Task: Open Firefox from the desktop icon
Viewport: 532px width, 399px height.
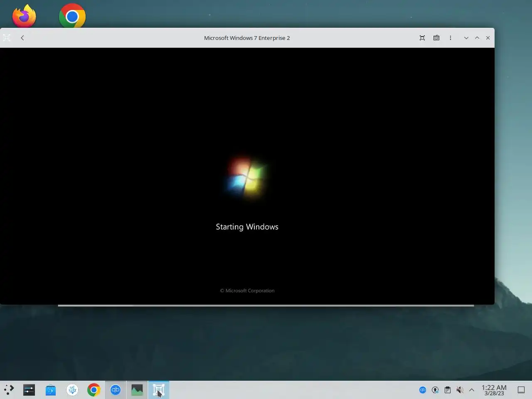Action: coord(24,16)
